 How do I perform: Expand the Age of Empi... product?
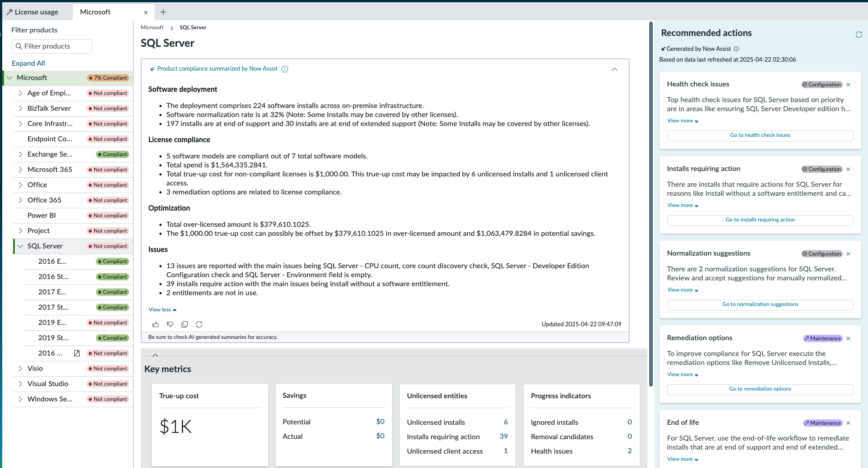[x=20, y=93]
